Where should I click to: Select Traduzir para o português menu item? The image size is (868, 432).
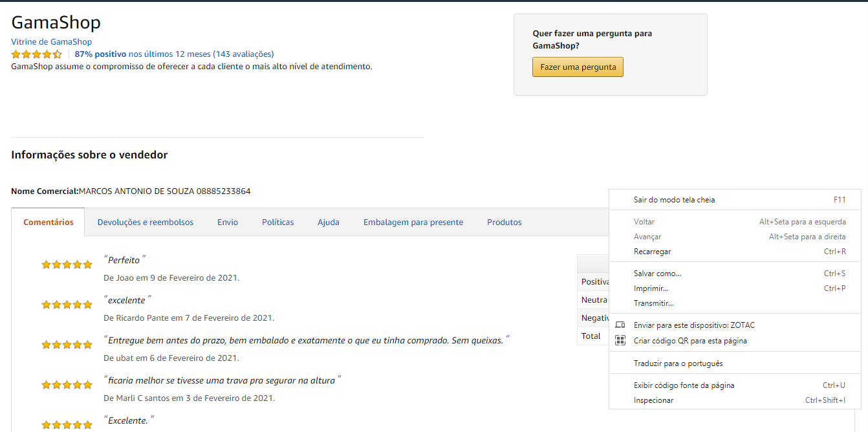(678, 363)
